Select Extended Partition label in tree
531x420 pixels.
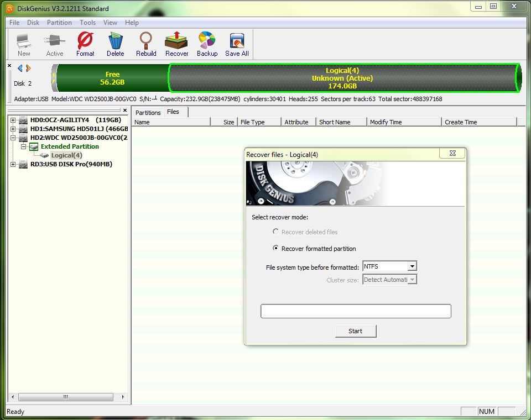[70, 146]
